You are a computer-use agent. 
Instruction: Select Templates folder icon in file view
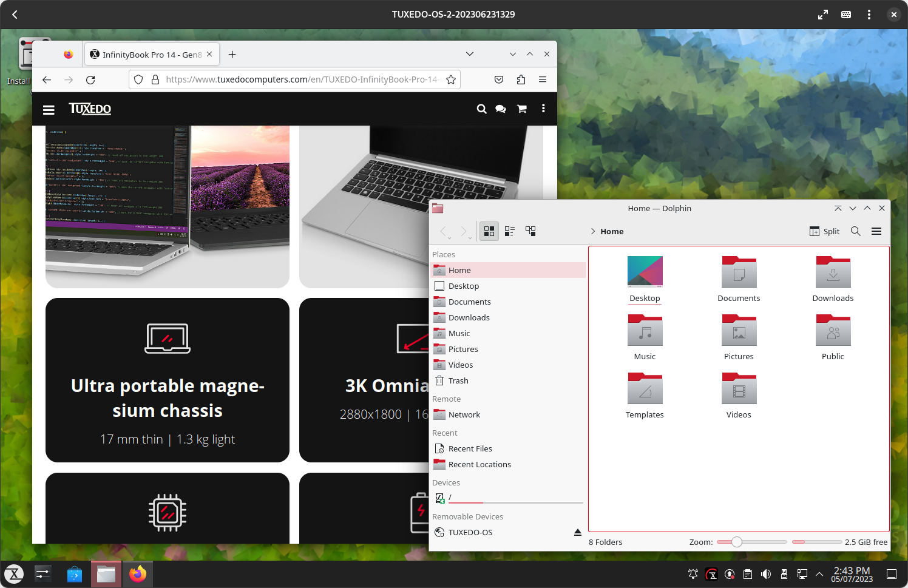(645, 388)
